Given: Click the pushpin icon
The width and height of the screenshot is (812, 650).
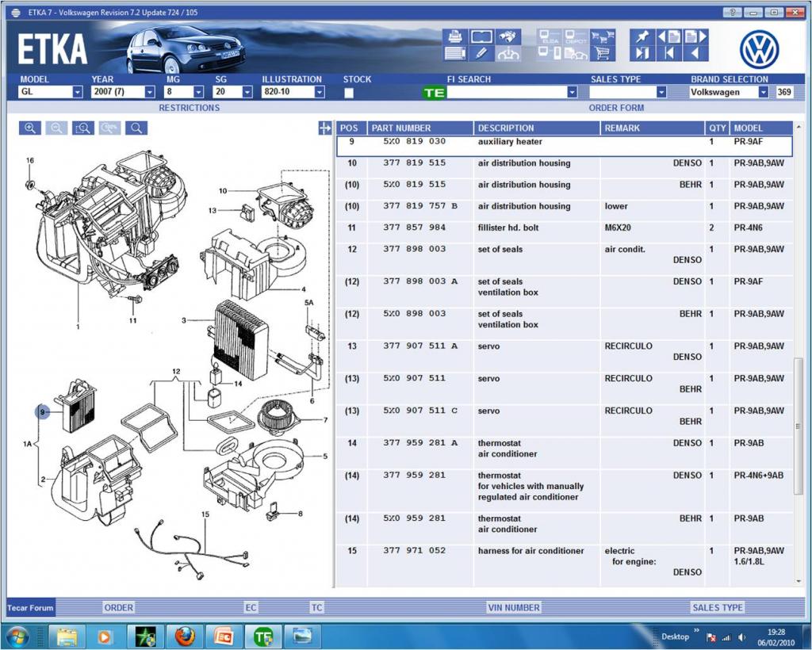Looking at the screenshot, I should pos(642,36).
